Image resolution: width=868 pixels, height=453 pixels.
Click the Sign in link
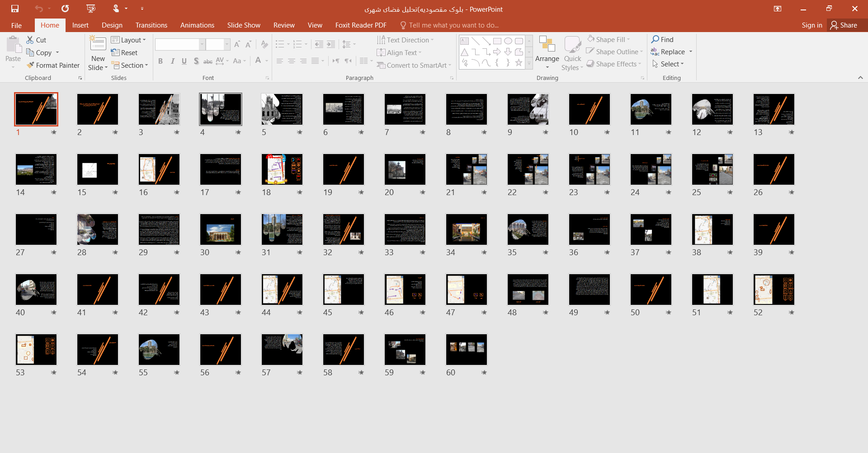811,25
